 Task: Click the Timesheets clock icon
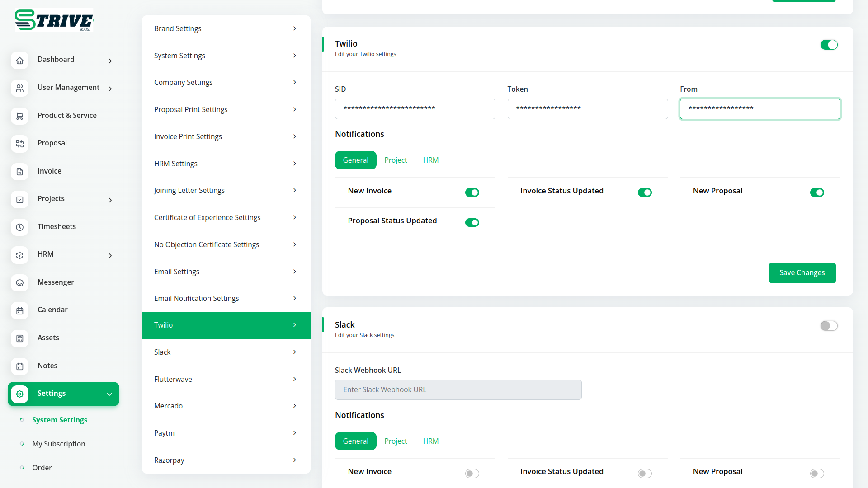tap(19, 227)
